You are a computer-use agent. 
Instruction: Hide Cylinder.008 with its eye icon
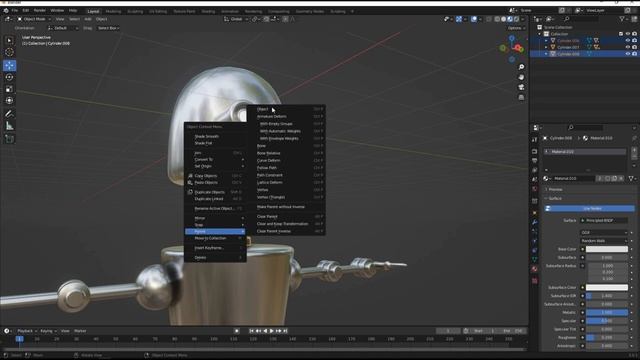pos(628,54)
